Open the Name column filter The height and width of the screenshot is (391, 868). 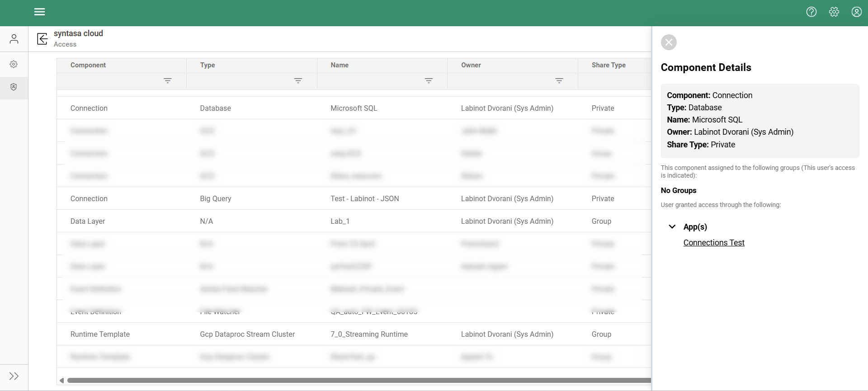point(429,81)
